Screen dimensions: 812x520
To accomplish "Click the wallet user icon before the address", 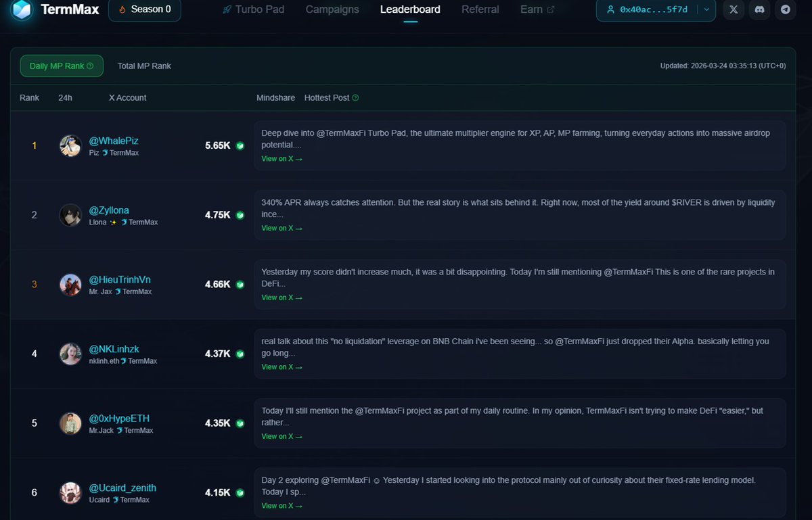I will click(x=610, y=10).
